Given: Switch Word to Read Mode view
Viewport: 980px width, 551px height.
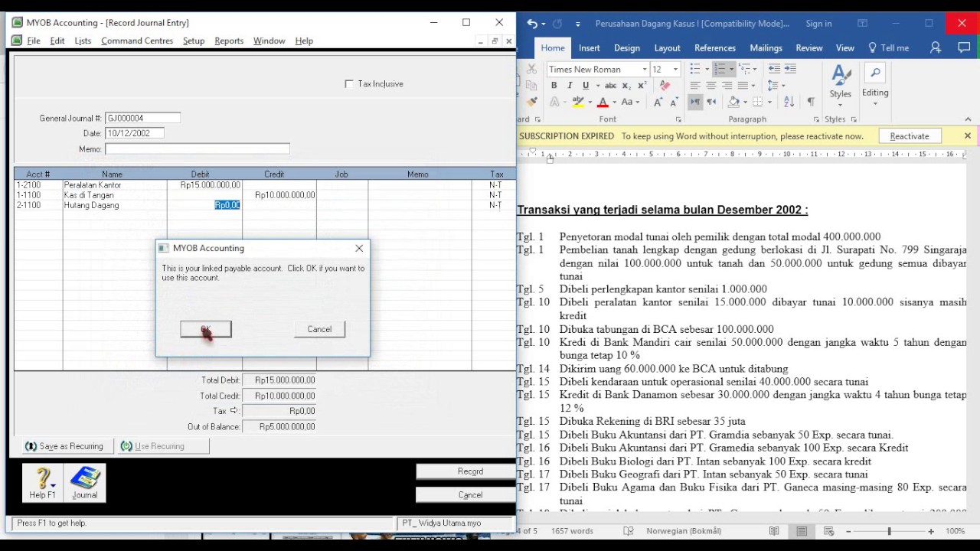Looking at the screenshot, I should click(x=774, y=531).
